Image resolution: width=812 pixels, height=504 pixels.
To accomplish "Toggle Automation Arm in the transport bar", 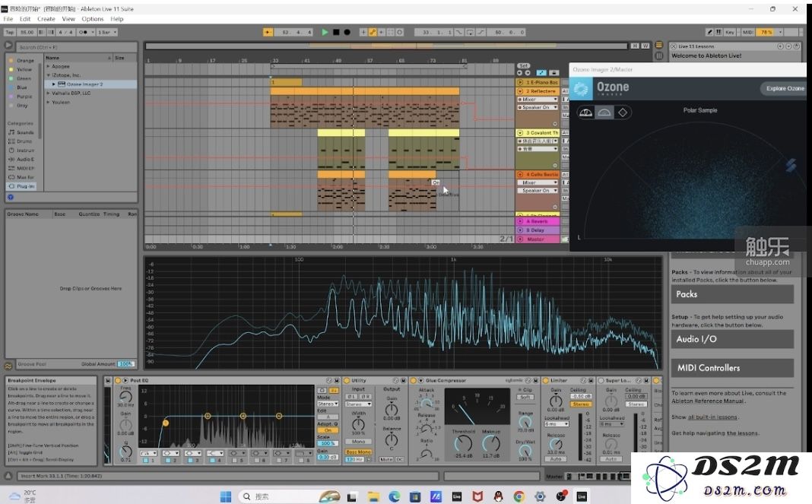I will tap(373, 32).
